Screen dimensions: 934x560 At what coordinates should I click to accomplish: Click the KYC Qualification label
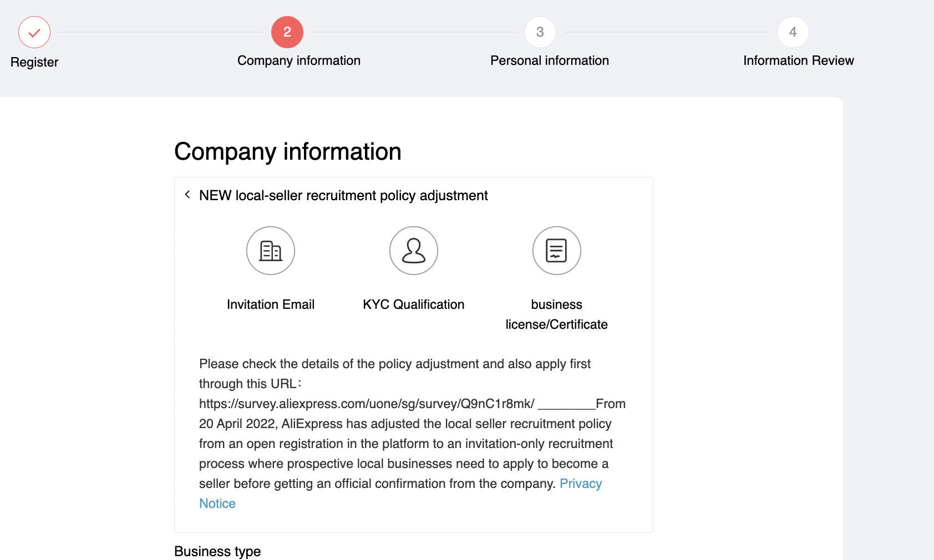tap(414, 304)
